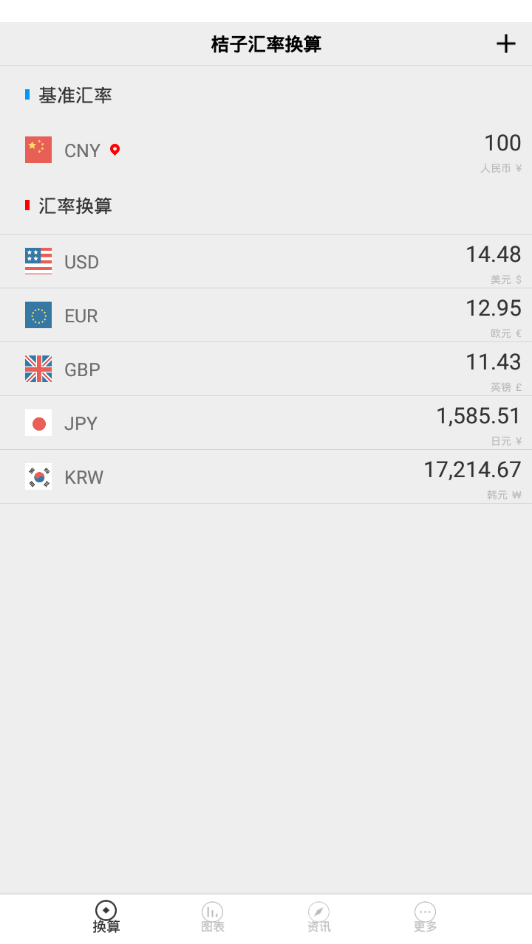Switch to the 图表 chart tab
This screenshot has height=944, width=532.
pyautogui.click(x=212, y=918)
